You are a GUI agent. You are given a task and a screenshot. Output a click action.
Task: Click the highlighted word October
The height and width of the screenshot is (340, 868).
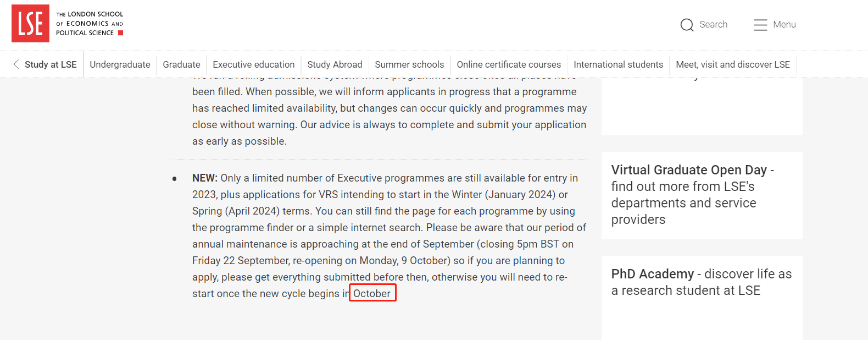372,293
